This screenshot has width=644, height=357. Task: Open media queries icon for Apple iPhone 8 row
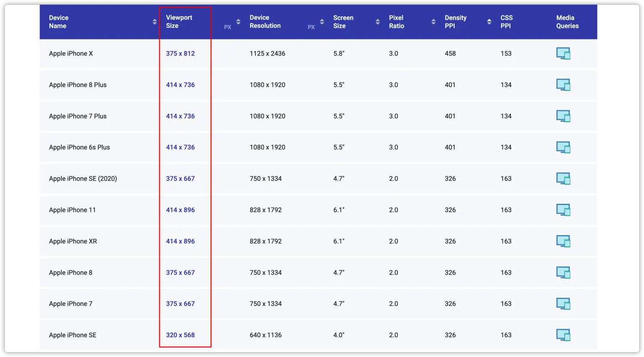point(563,273)
